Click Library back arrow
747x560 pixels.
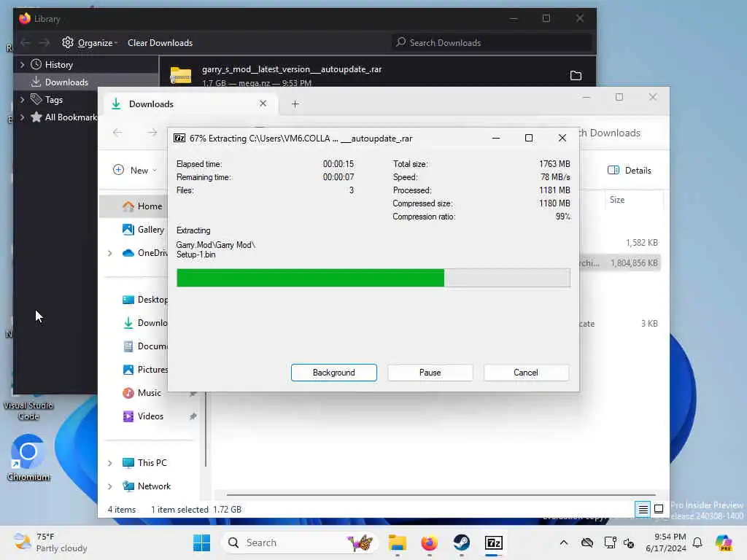(x=26, y=43)
